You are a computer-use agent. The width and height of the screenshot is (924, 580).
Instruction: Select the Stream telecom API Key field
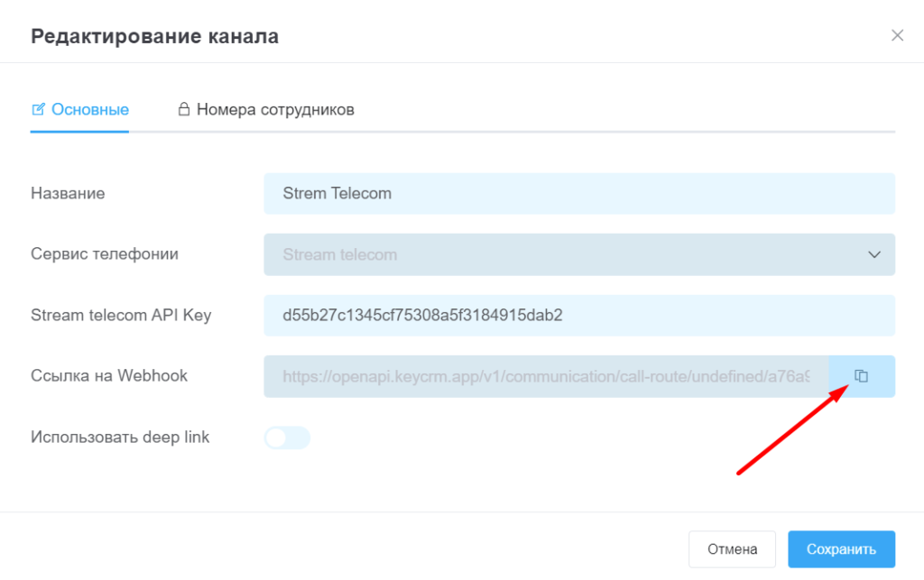[x=577, y=315]
